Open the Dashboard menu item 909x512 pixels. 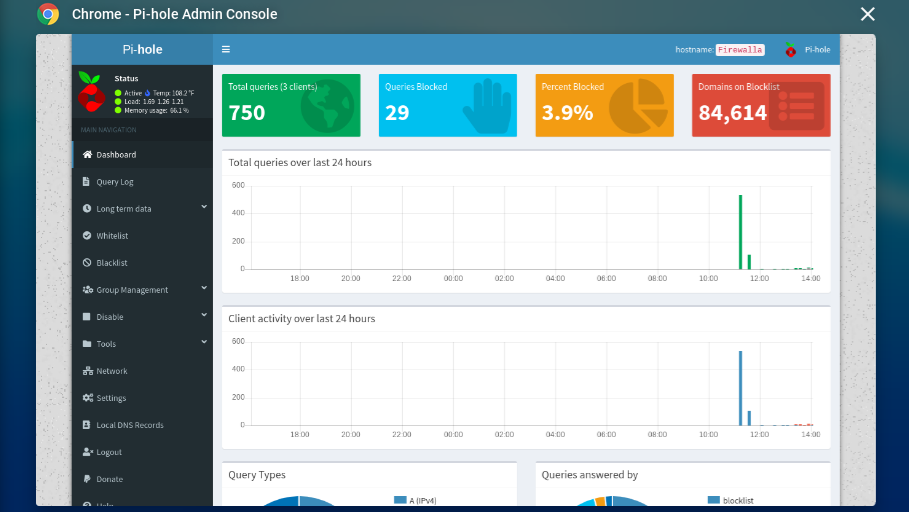(x=143, y=154)
